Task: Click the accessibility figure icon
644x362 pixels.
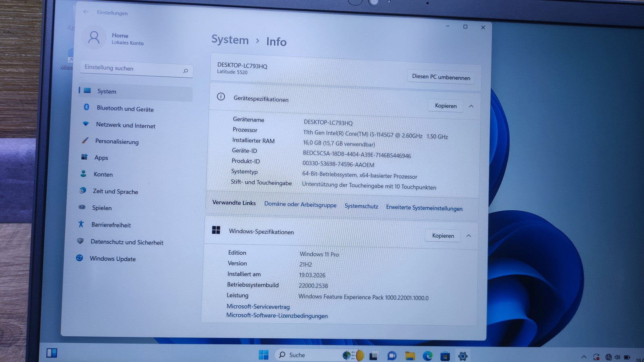Action: click(81, 224)
